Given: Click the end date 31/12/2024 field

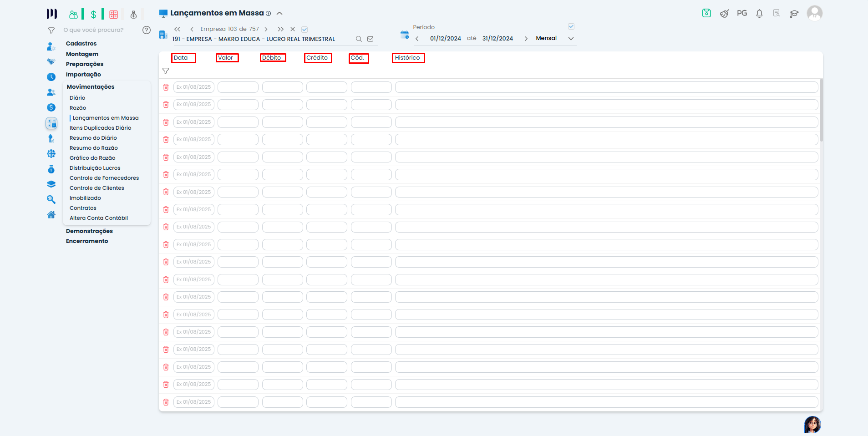Looking at the screenshot, I should point(498,39).
